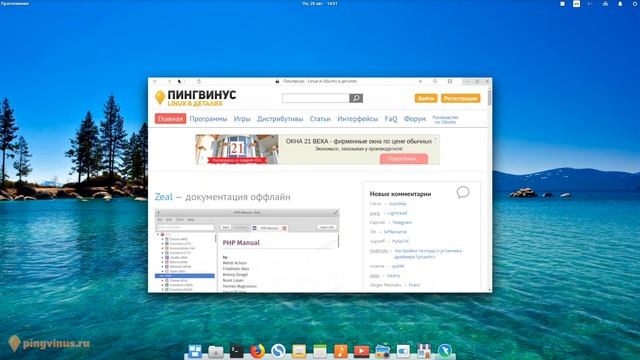Open the Mail app in the dock
640x360 pixels.
(x=299, y=351)
